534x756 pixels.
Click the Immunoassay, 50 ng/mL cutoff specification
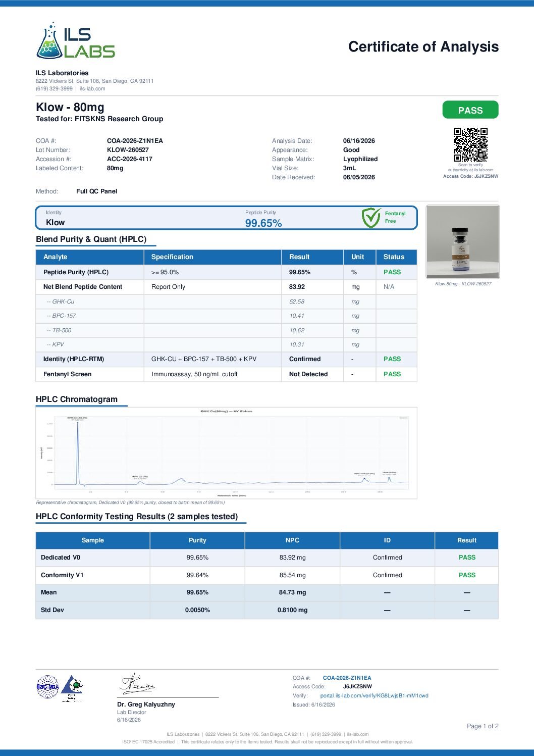(194, 374)
